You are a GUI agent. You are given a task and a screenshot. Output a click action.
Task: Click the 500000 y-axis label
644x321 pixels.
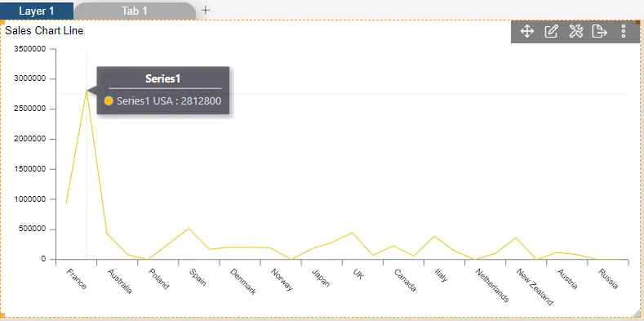click(32, 230)
